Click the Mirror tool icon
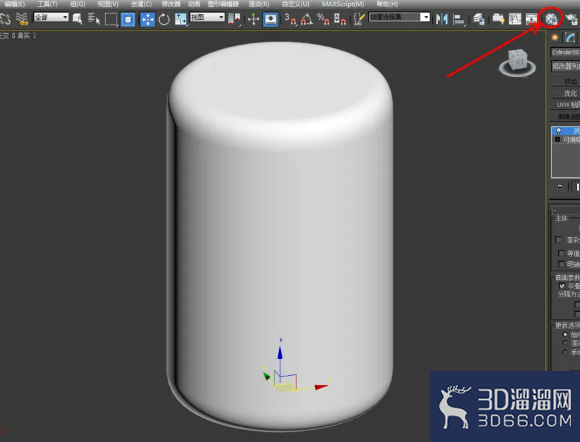The height and width of the screenshot is (442, 580). click(x=442, y=19)
